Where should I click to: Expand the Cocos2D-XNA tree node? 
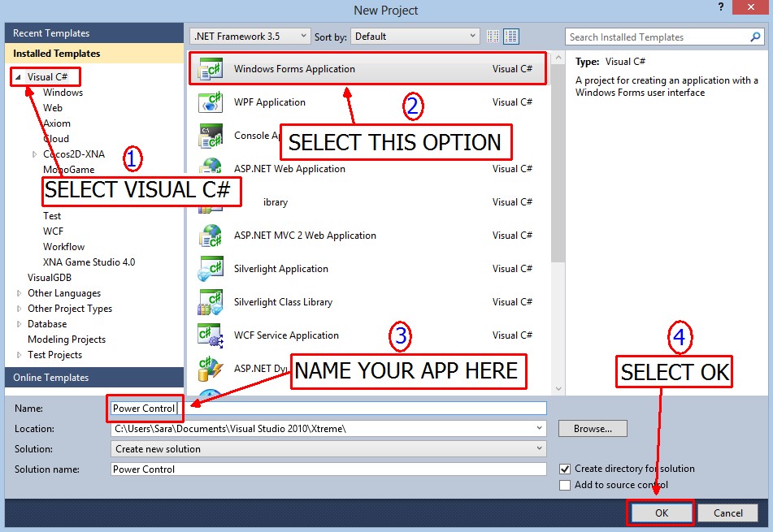coord(34,154)
